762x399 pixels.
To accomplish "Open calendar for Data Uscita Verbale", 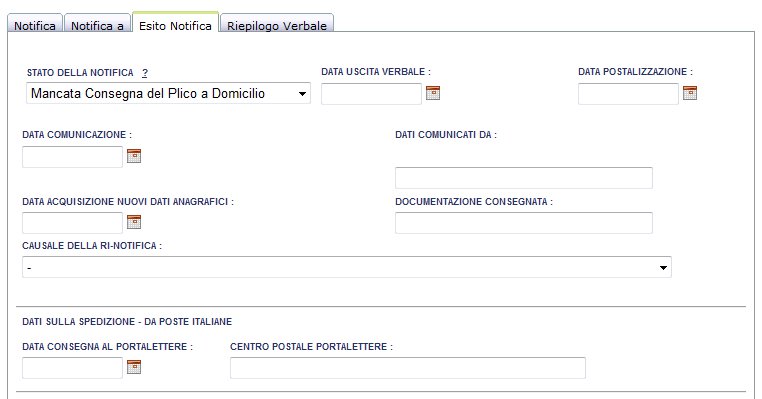I will click(x=433, y=93).
